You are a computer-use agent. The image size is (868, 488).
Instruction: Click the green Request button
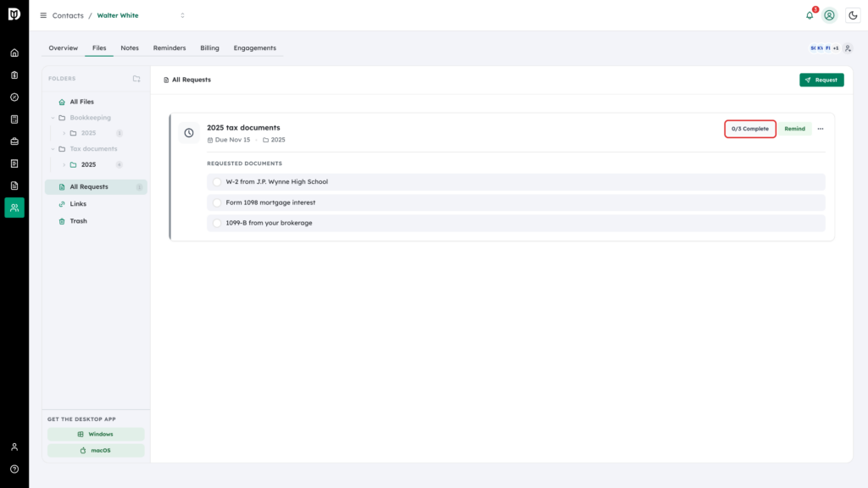tap(821, 80)
